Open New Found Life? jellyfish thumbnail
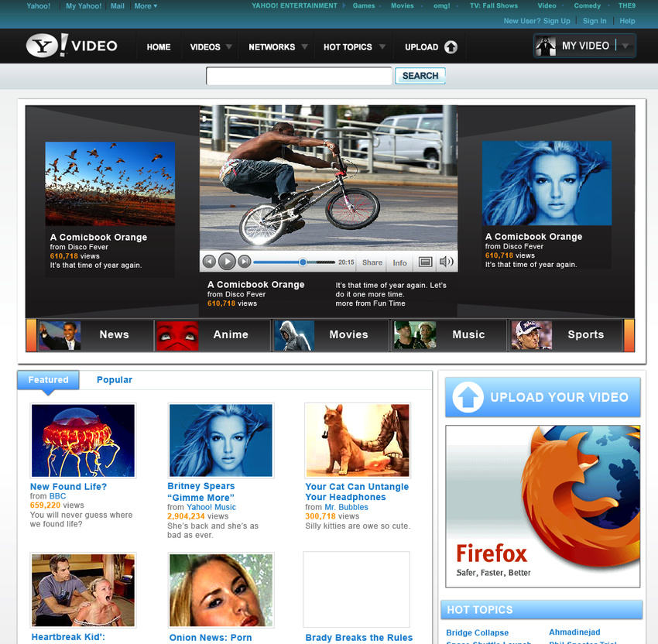The image size is (658, 644). 83,440
